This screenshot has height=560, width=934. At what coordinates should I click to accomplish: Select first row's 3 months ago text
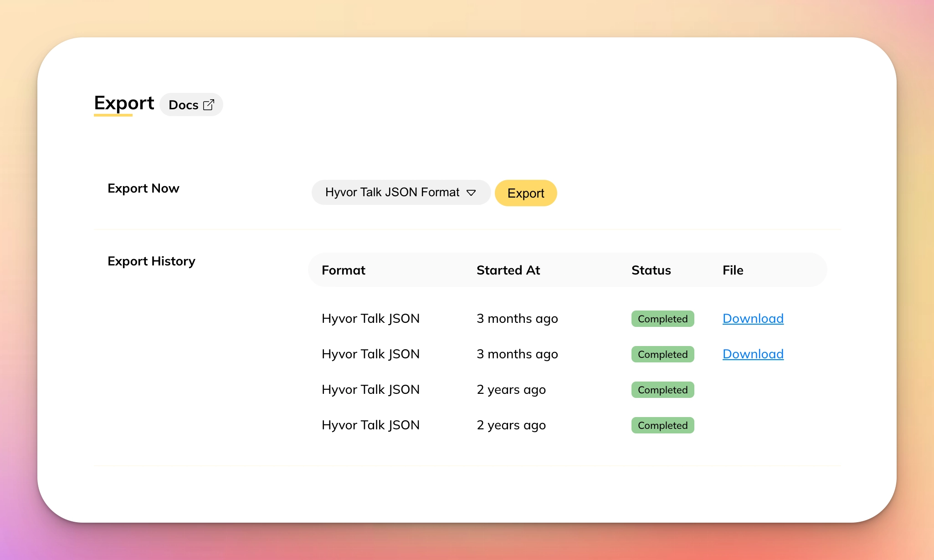[x=517, y=319]
